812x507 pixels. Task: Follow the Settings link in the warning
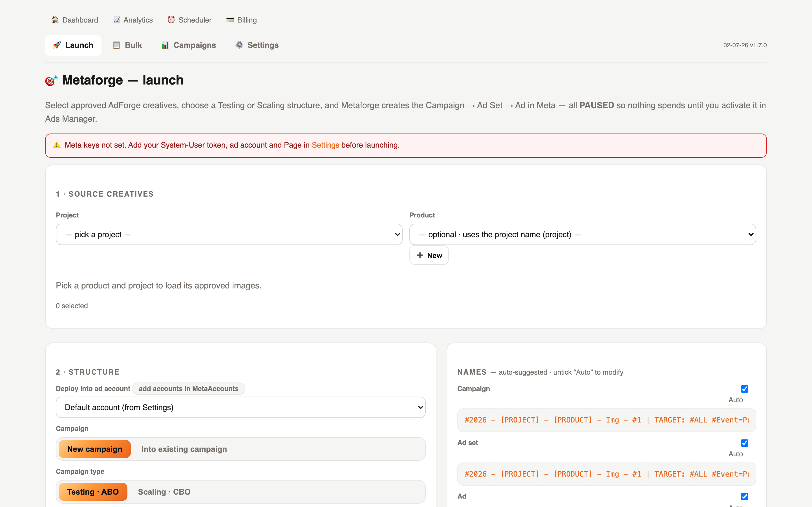click(325, 145)
